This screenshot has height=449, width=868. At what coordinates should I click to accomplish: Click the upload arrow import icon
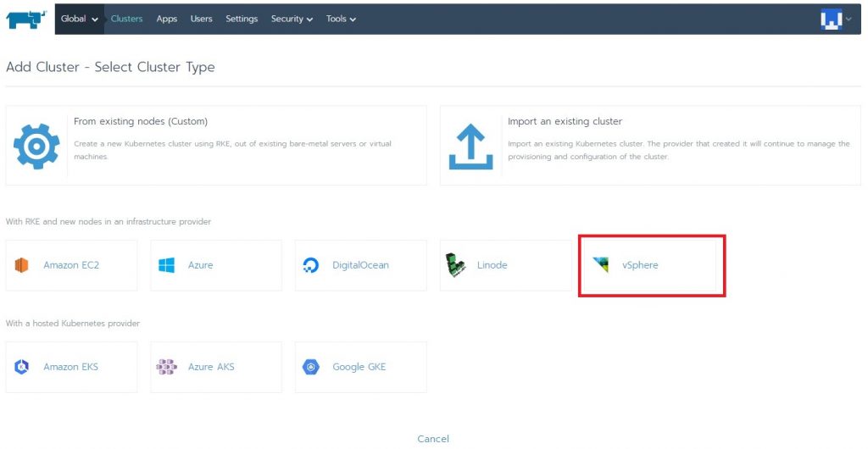470,146
